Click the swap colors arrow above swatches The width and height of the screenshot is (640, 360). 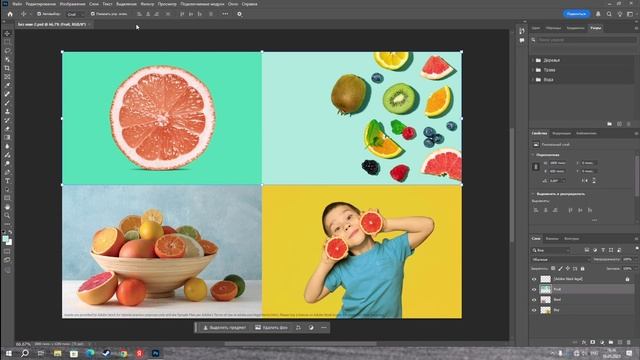[11, 232]
